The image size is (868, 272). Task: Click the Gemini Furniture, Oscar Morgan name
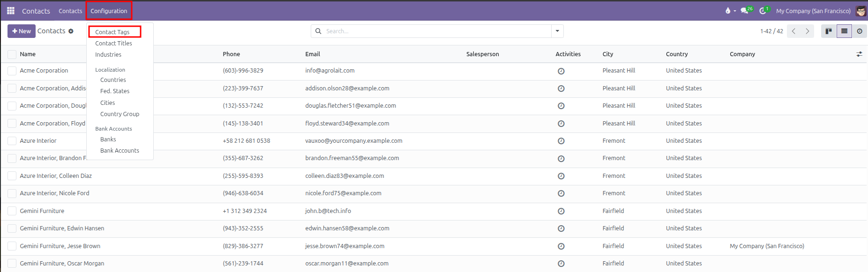pyautogui.click(x=62, y=264)
